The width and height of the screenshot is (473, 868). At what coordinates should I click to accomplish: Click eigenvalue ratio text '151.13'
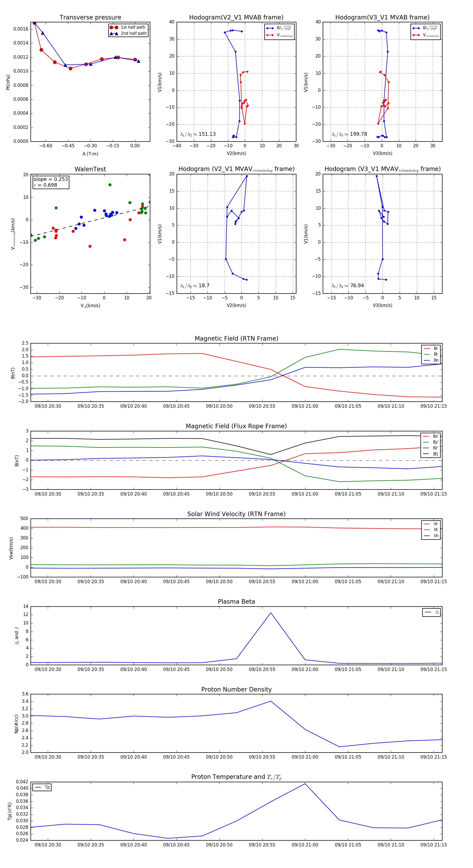tap(207, 134)
